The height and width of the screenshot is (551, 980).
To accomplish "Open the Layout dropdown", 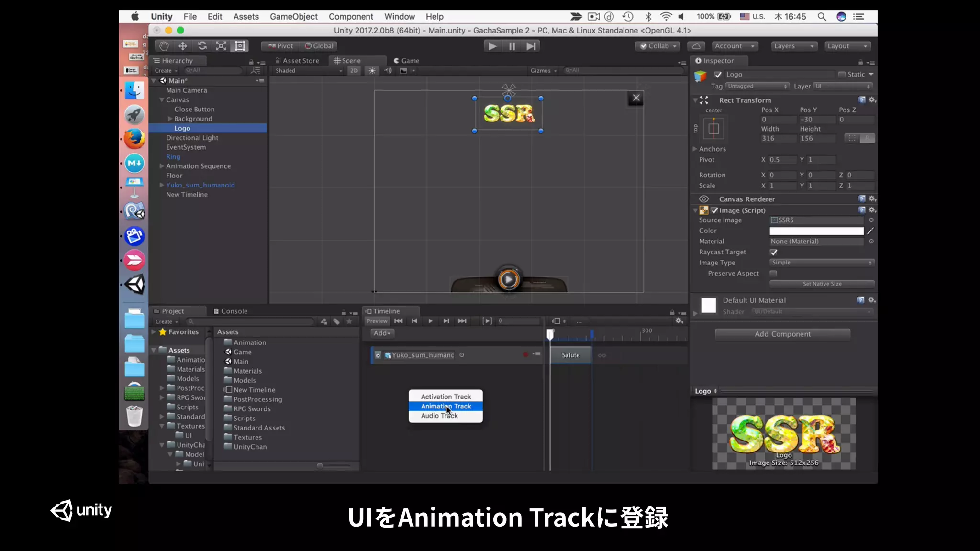I will click(x=847, y=46).
